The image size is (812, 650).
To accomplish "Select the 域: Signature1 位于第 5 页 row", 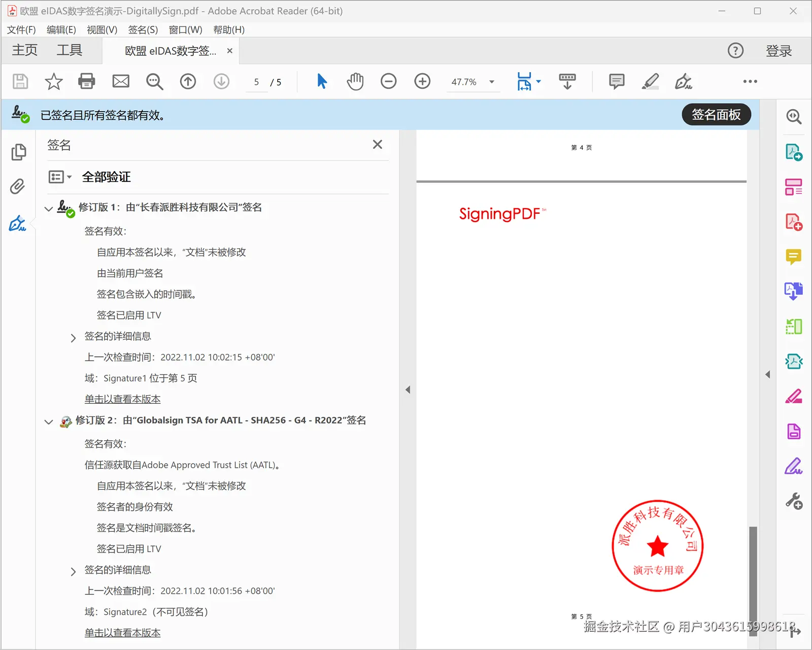I will click(x=141, y=378).
